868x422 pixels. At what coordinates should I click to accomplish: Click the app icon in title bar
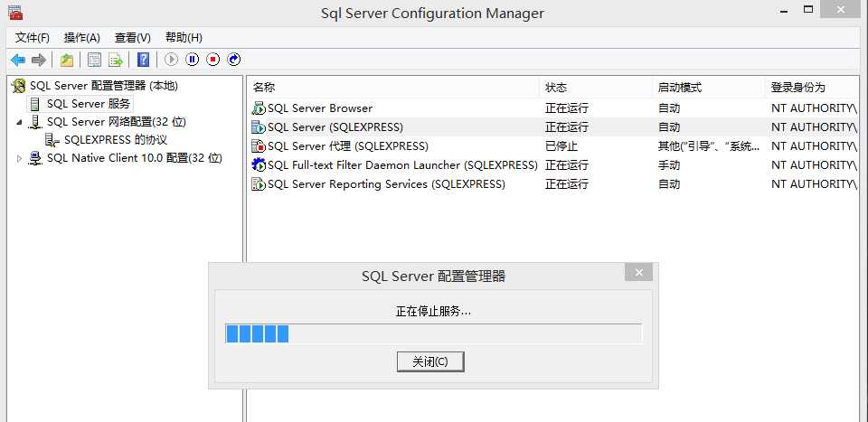pyautogui.click(x=15, y=12)
